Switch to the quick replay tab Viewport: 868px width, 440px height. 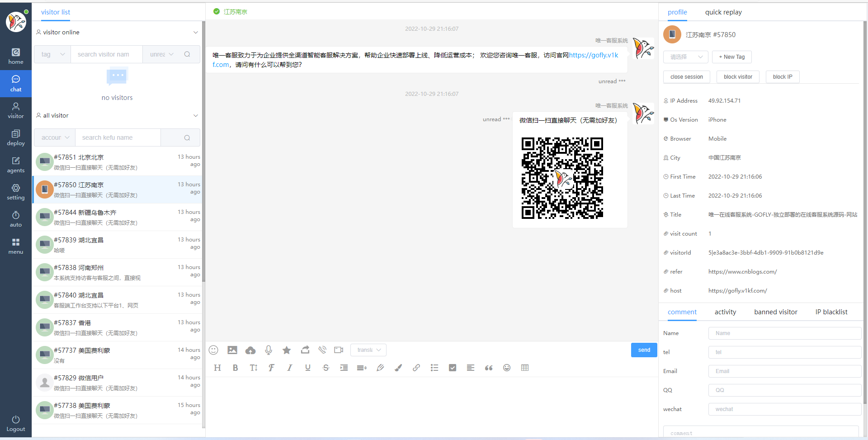[723, 12]
